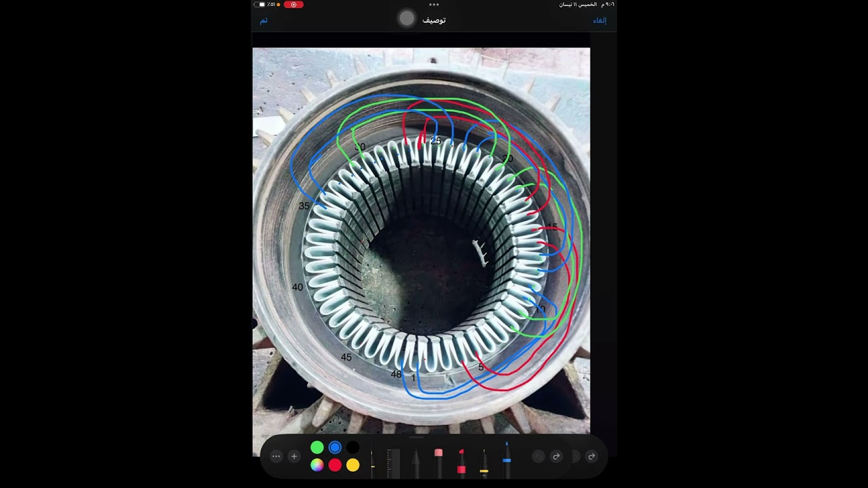Tap the battery indicator in status bar
The image size is (868, 488).
[x=260, y=5]
